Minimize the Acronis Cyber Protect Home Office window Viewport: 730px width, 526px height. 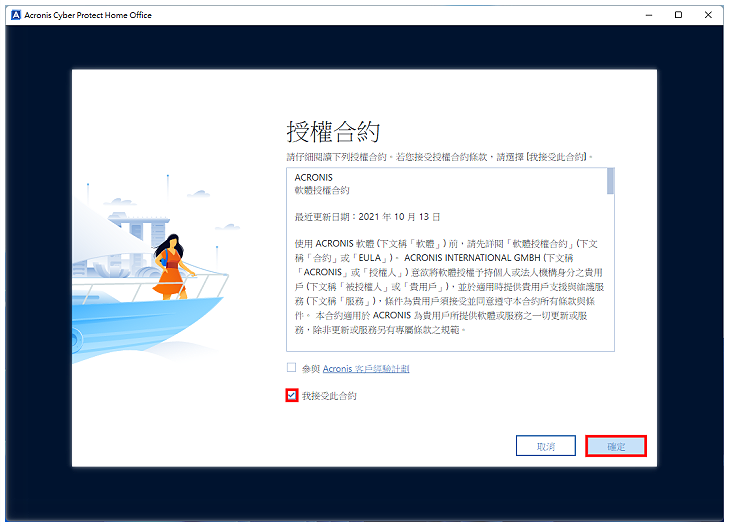pos(649,15)
